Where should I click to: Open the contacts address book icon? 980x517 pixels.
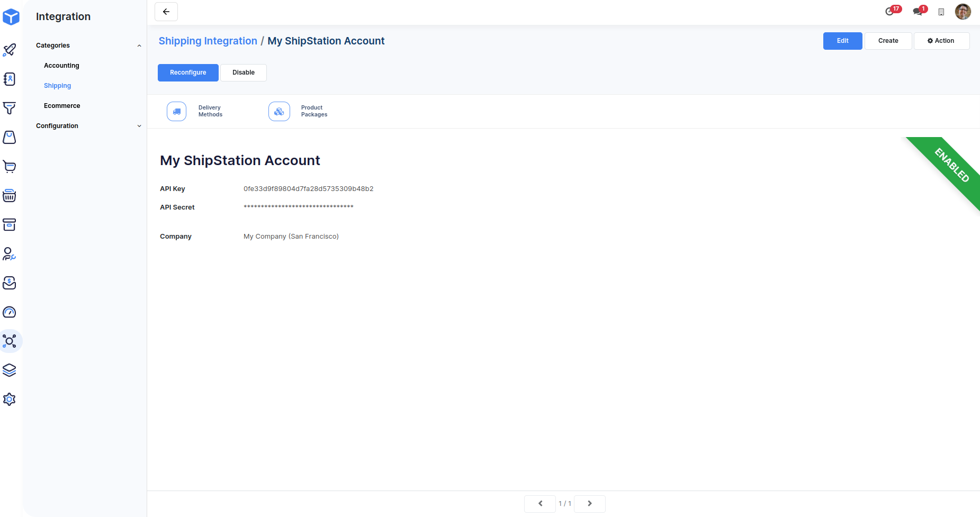point(10,79)
